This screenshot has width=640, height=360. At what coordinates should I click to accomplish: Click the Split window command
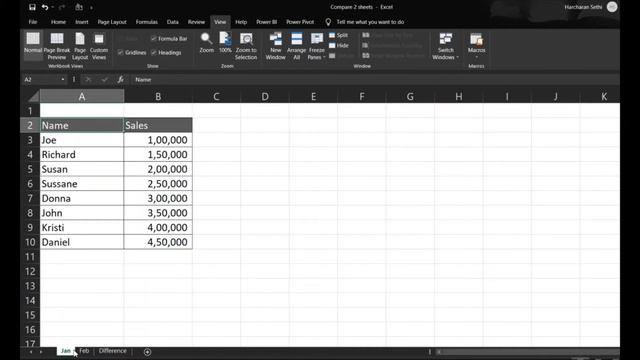[x=339, y=36]
